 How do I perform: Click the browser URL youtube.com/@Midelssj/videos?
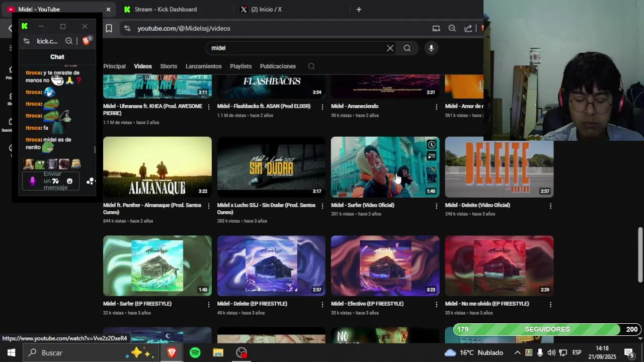(x=184, y=29)
